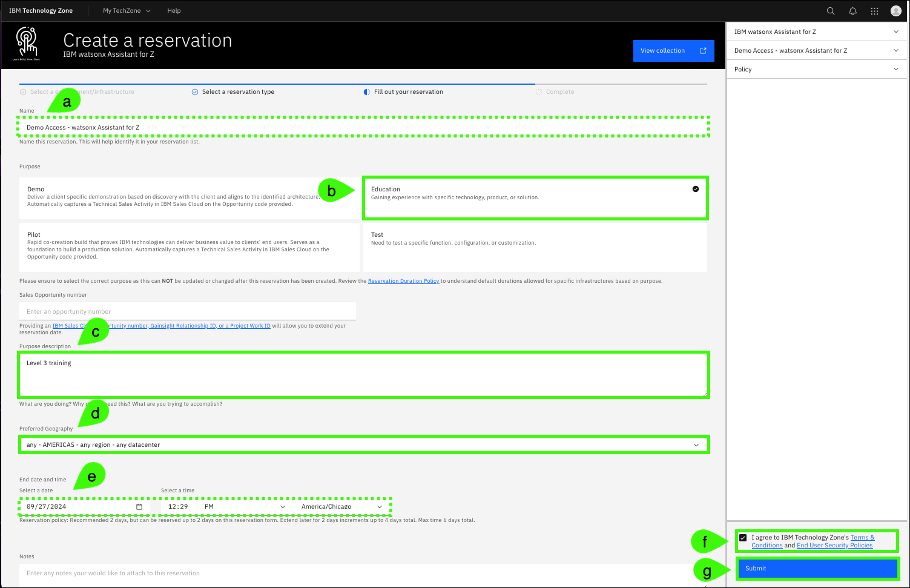Open the Reservation Duration Policy link
Image resolution: width=910 pixels, height=588 pixels.
tap(403, 281)
